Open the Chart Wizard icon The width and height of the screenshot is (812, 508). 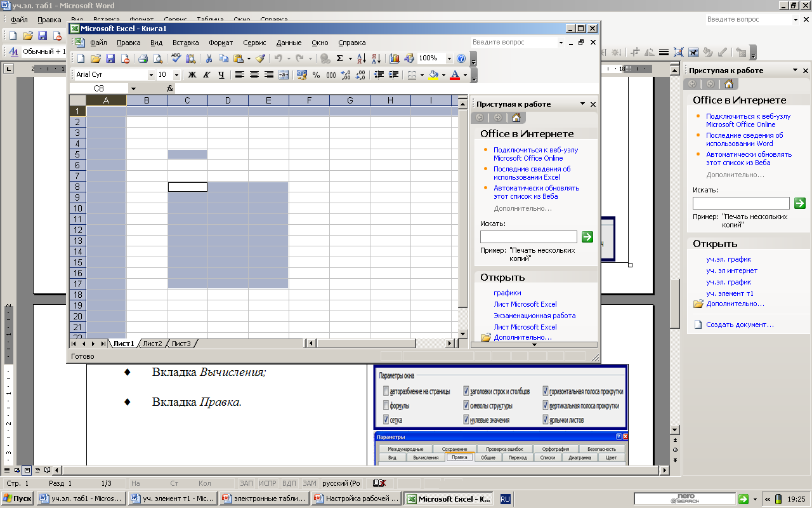[394, 58]
